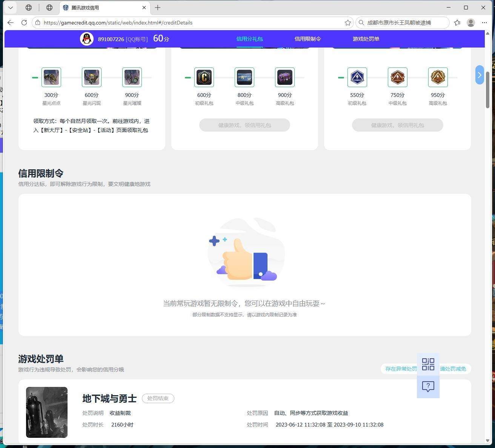This screenshot has height=448, width=495.
Task: Click right card 健康游戏，领信用礼包 button
Action: [x=397, y=125]
